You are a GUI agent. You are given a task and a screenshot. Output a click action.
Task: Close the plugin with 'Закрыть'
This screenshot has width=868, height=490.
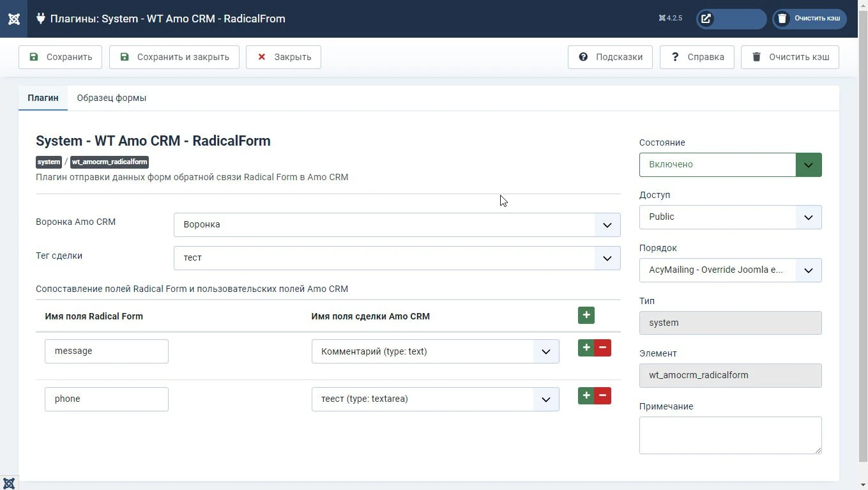pos(284,57)
